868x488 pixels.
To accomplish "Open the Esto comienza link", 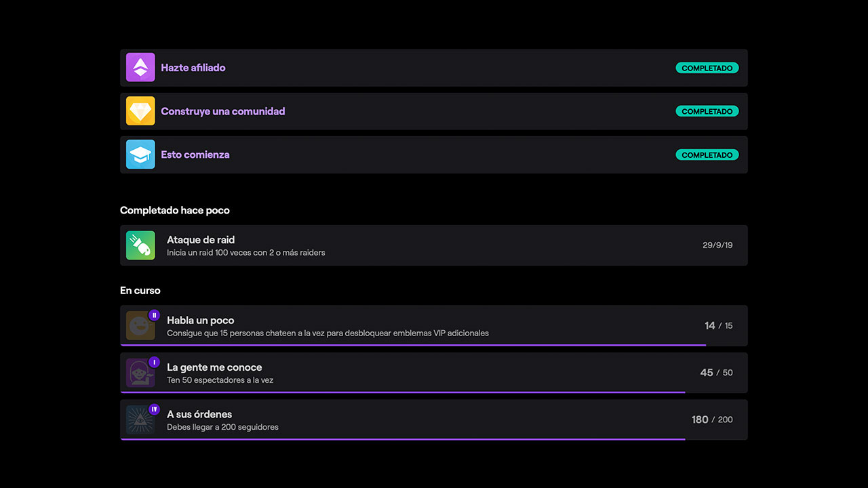I will pyautogui.click(x=195, y=155).
